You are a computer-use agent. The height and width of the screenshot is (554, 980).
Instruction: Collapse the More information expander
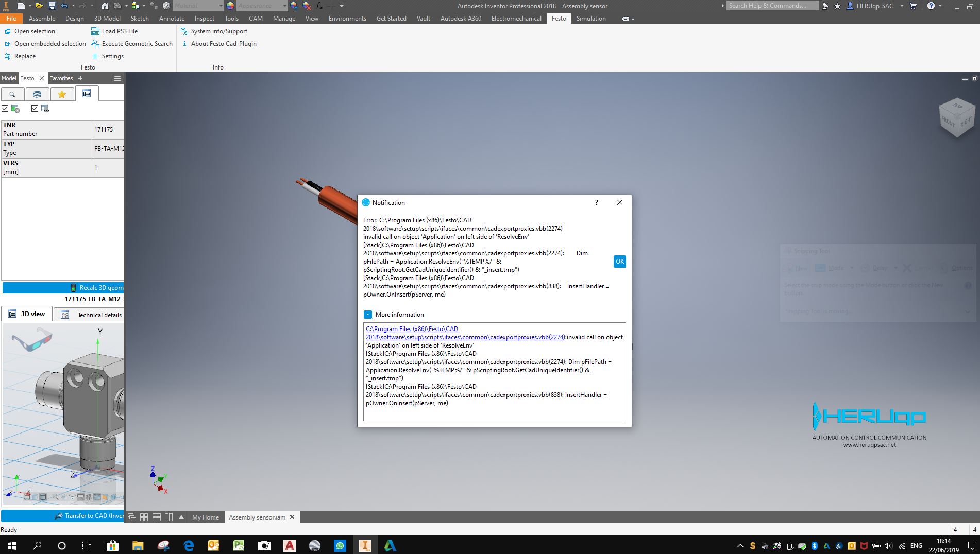(368, 315)
